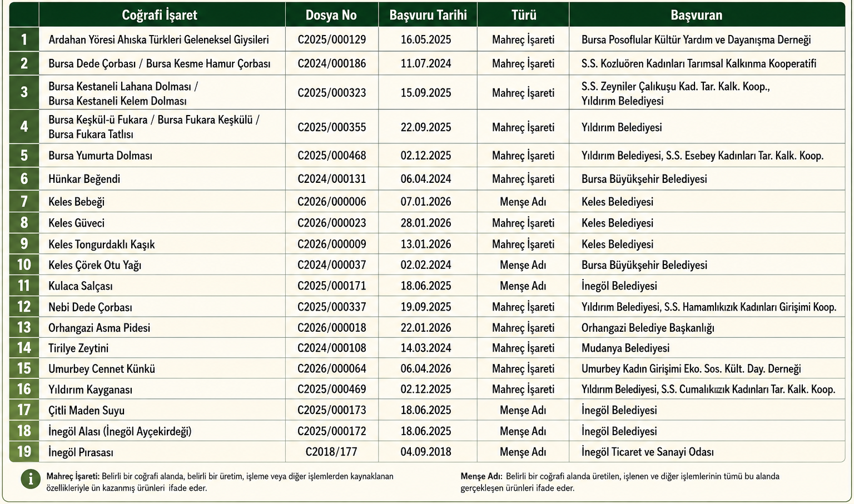Select the Coğrafi İşaret column header
Viewport: 854px width, 504px height.
tap(160, 15)
